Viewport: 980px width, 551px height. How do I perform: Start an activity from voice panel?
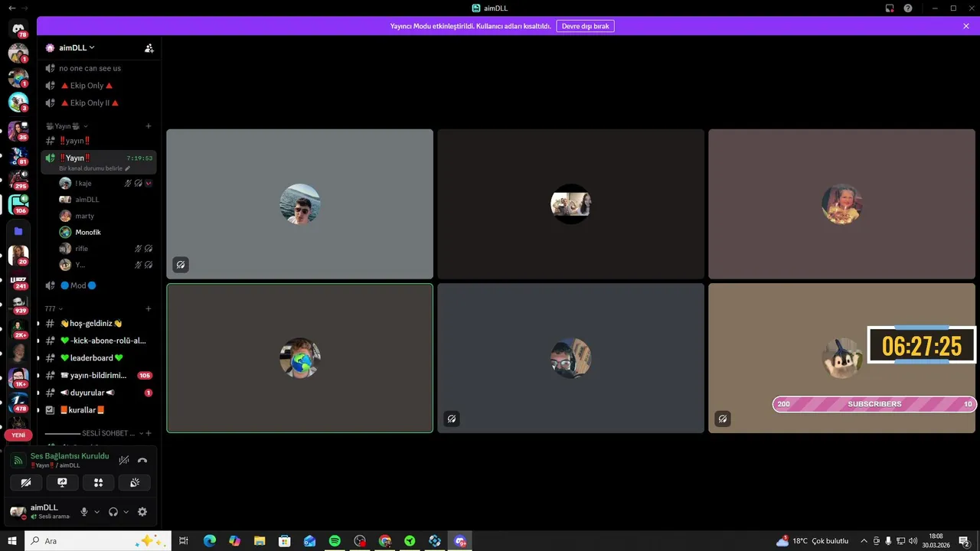(98, 483)
